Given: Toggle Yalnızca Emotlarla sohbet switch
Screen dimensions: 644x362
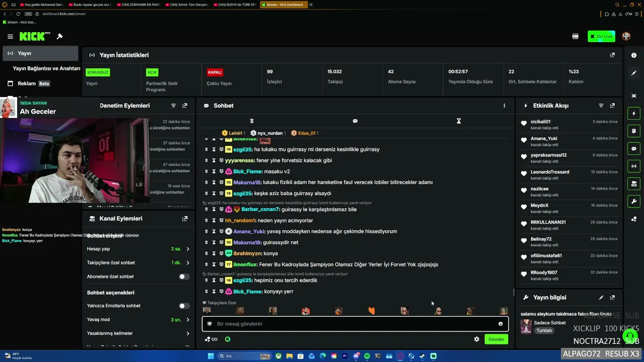Looking at the screenshot, I should [184, 306].
